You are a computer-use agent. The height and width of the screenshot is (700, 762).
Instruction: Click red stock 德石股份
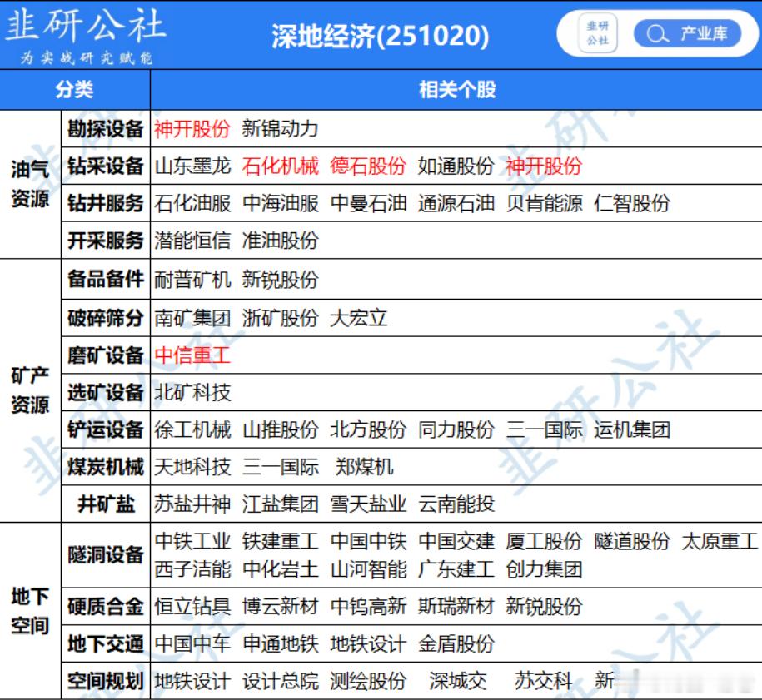(x=368, y=166)
